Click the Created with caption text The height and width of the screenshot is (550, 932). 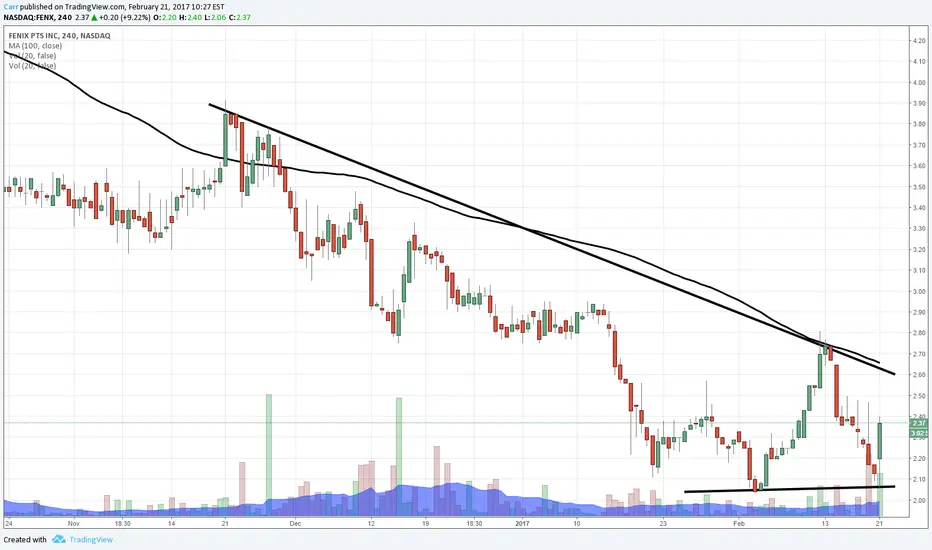pos(25,540)
